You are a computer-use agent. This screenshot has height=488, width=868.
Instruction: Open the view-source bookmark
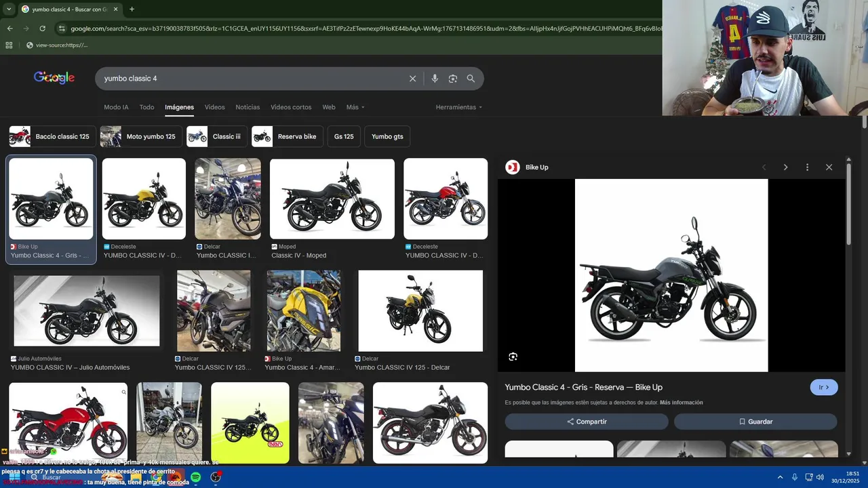(57, 45)
